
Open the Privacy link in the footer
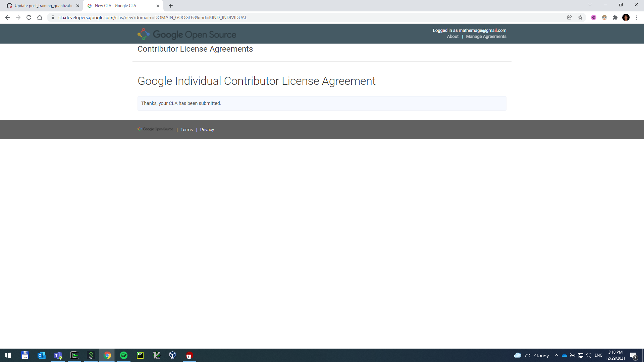coord(207,130)
